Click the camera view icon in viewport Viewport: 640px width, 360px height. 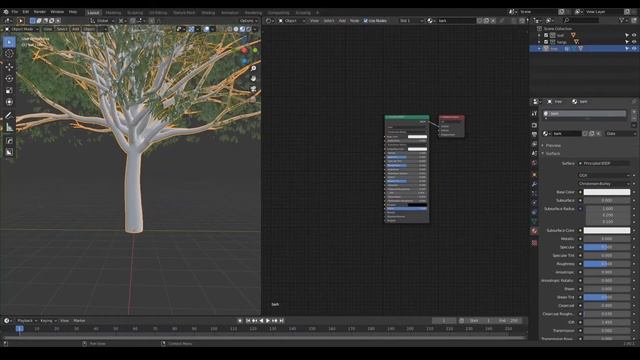(253, 89)
